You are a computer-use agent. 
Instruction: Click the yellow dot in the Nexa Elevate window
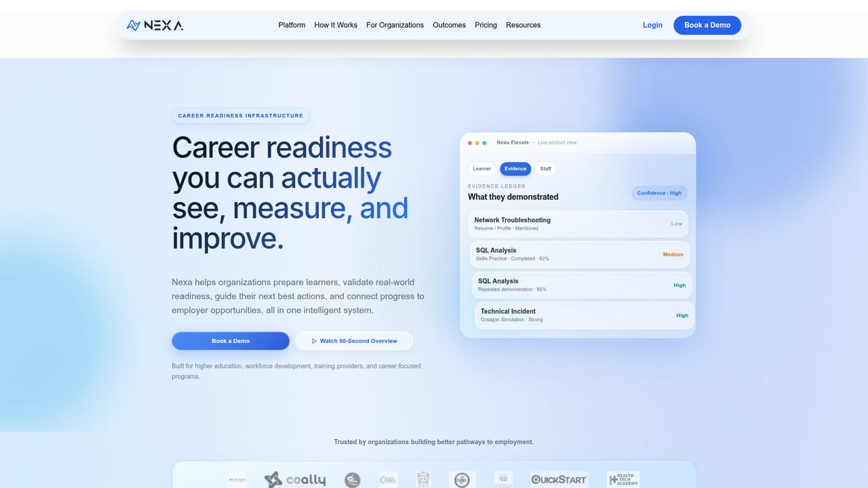(477, 143)
